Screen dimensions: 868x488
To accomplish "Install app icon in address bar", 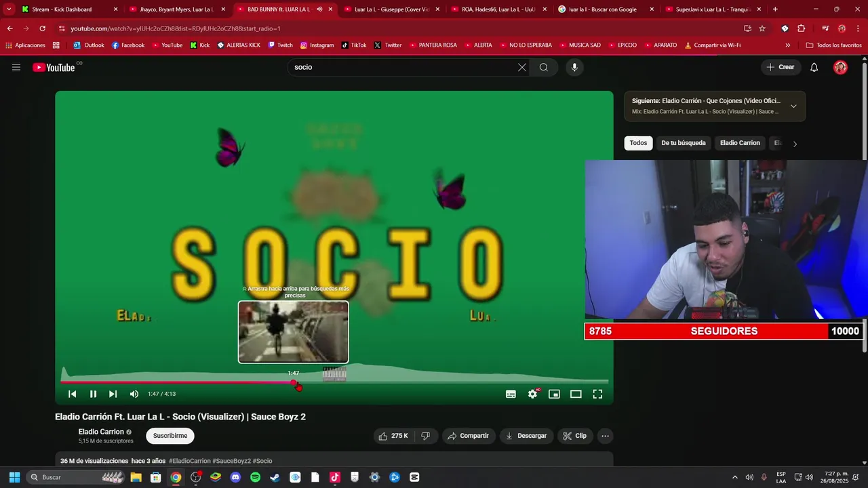I will [747, 28].
